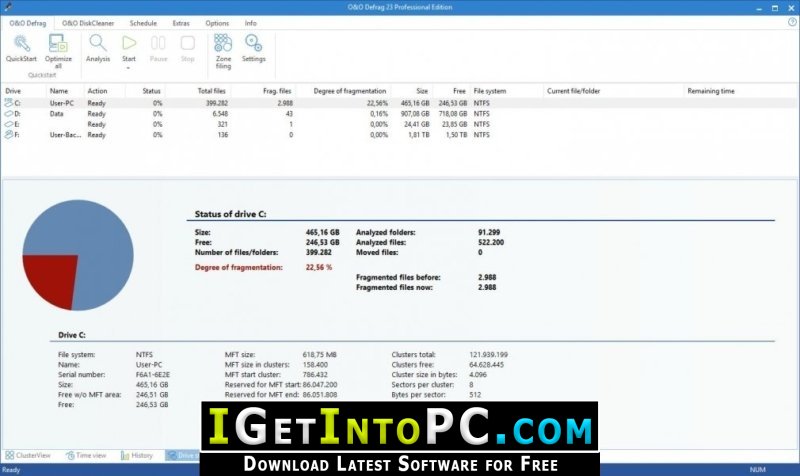800x476 pixels.
Task: Open Zone filing tool
Action: click(x=223, y=51)
